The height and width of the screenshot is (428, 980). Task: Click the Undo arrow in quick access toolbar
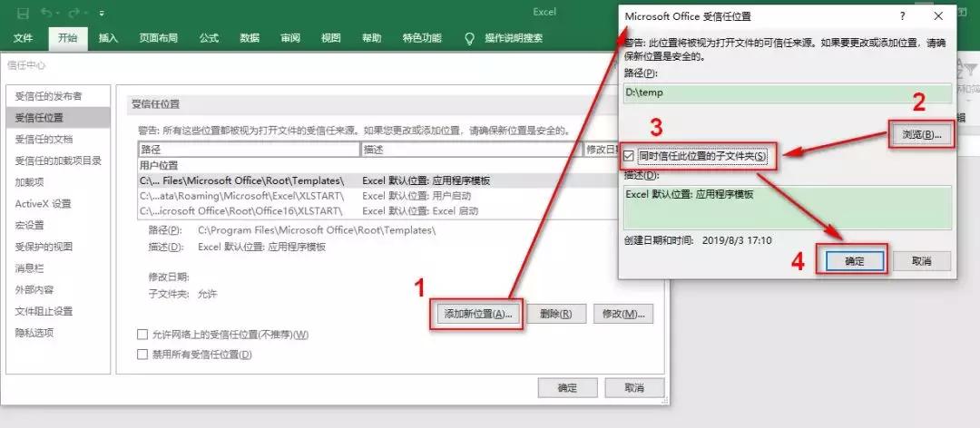45,13
